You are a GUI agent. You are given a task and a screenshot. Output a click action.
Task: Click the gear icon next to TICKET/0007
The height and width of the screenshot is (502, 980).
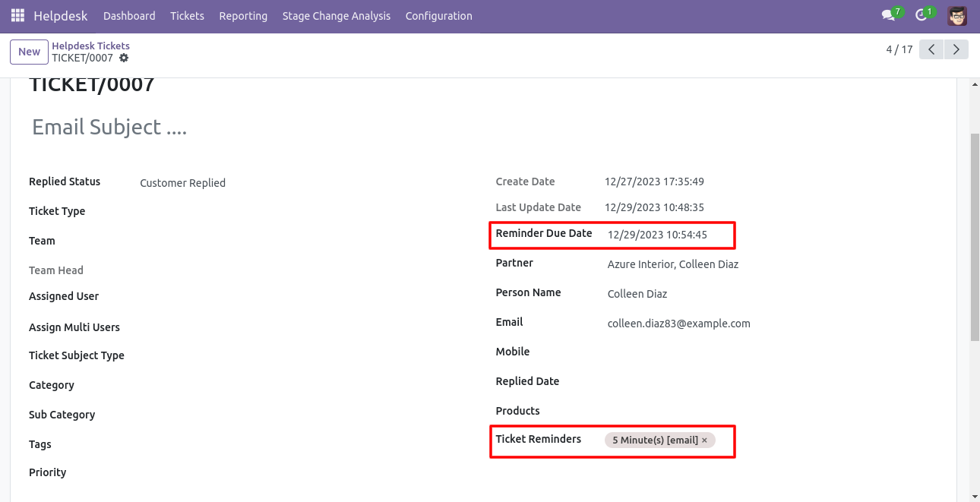124,58
